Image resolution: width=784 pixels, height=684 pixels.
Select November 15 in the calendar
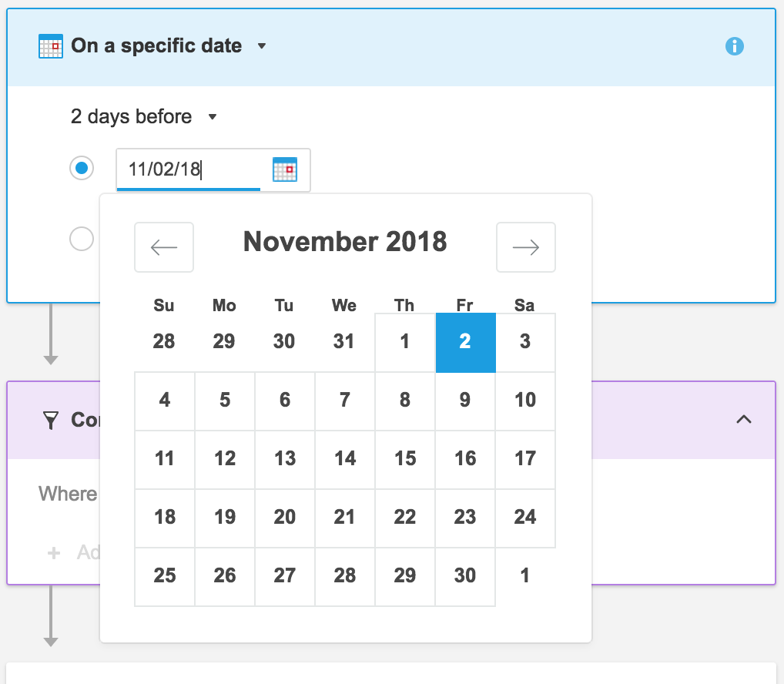(405, 459)
